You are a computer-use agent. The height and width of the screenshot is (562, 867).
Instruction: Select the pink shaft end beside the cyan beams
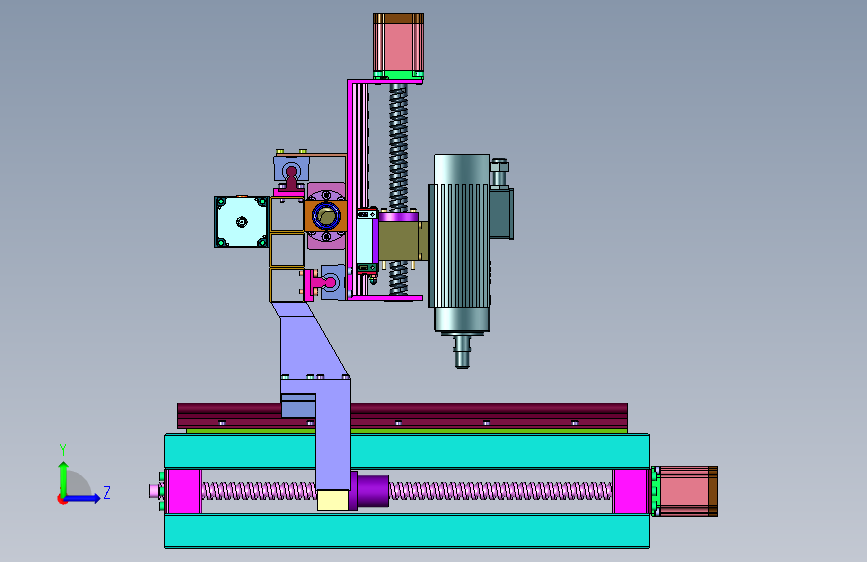(x=154, y=491)
